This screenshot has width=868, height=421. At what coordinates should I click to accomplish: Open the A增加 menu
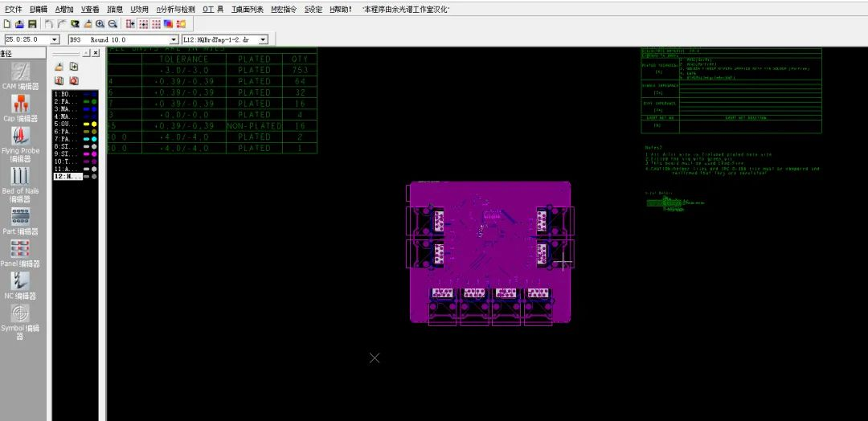coord(64,10)
